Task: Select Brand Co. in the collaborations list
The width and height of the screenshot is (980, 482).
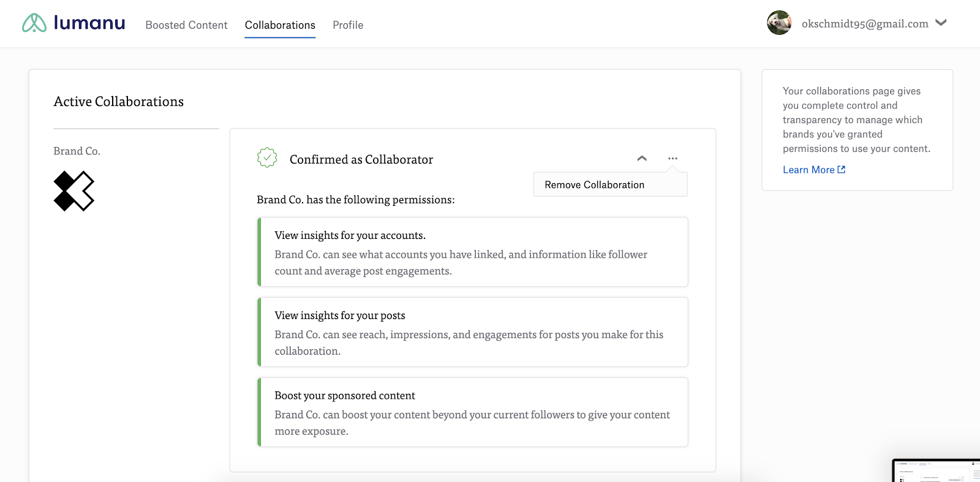Action: (x=77, y=151)
